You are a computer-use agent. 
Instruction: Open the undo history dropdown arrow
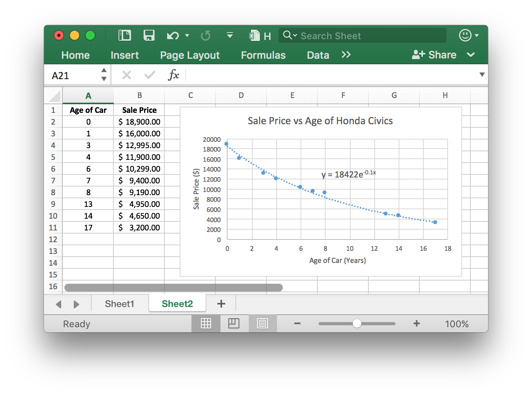(187, 36)
